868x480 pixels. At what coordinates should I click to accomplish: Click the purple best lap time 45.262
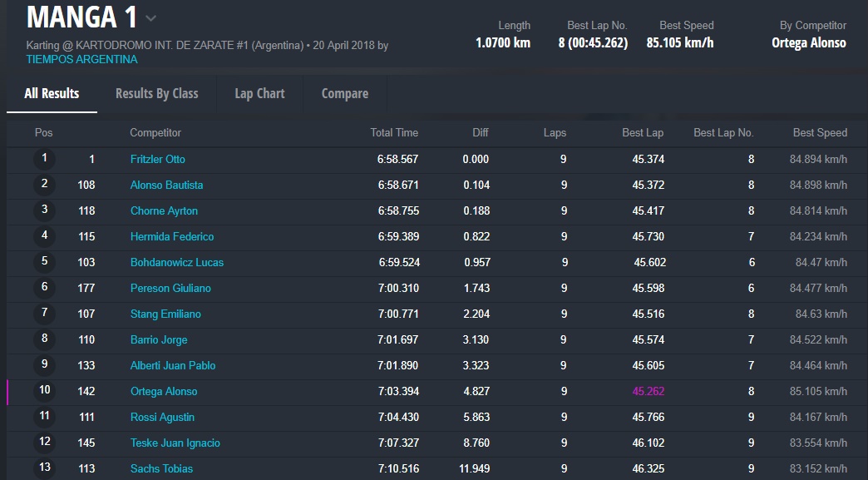pos(648,391)
